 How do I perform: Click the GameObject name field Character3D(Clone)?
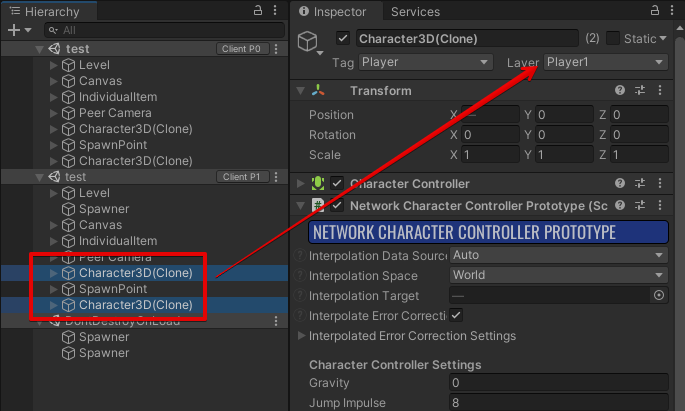point(467,38)
